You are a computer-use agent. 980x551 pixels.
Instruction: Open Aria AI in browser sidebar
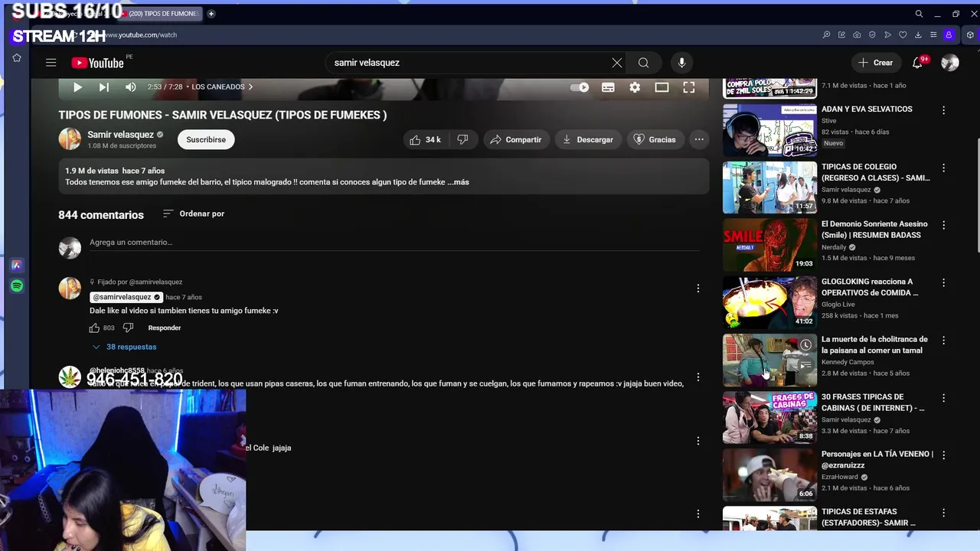click(17, 265)
